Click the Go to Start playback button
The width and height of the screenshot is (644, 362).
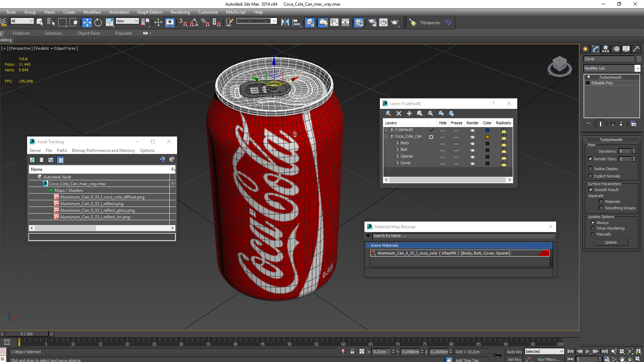pos(570,351)
